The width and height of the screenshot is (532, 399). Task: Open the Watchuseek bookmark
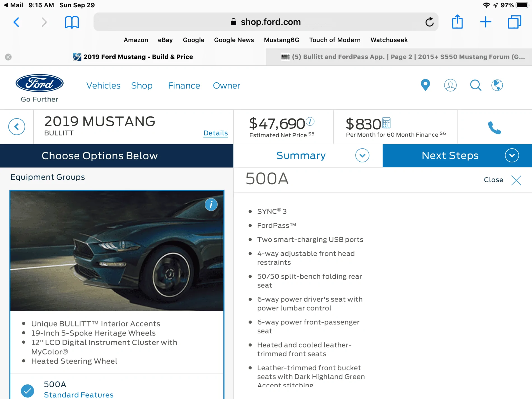tap(389, 40)
